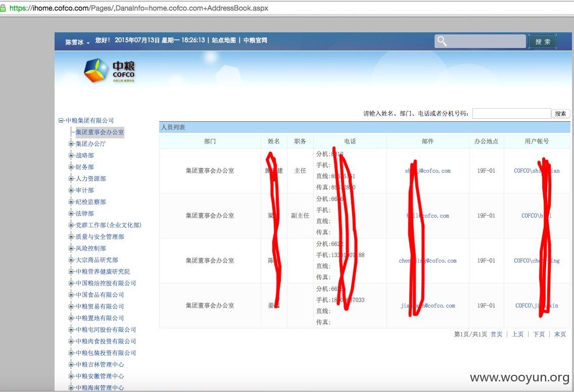The width and height of the screenshot is (574, 392).
Task: Open the 站点地图 link
Action: pyautogui.click(x=224, y=40)
